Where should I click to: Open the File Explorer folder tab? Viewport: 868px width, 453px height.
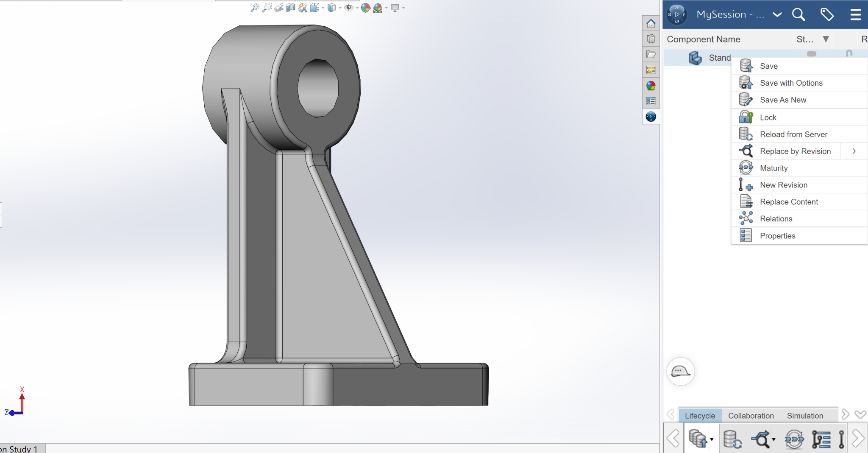pos(651,54)
